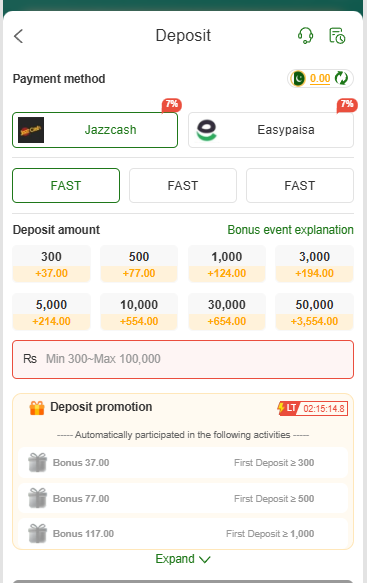367x583 pixels.
Task: Open deposit history record icon
Action: click(x=337, y=36)
